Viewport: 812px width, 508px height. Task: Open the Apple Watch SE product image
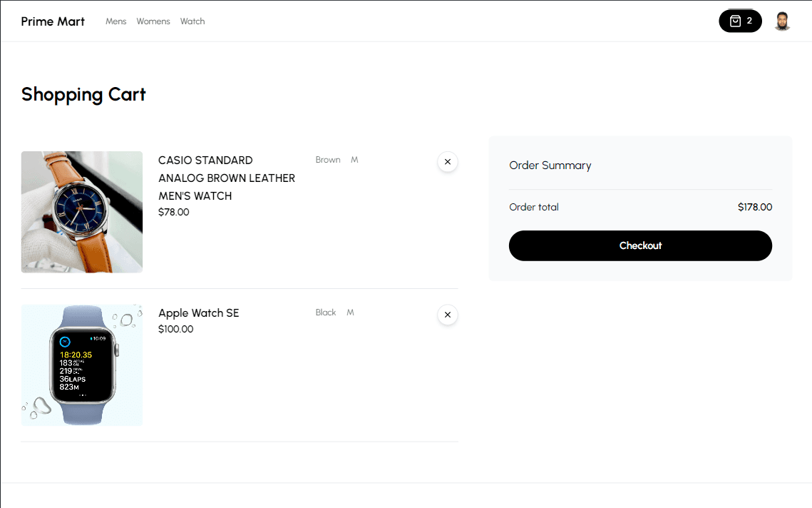pyautogui.click(x=82, y=365)
